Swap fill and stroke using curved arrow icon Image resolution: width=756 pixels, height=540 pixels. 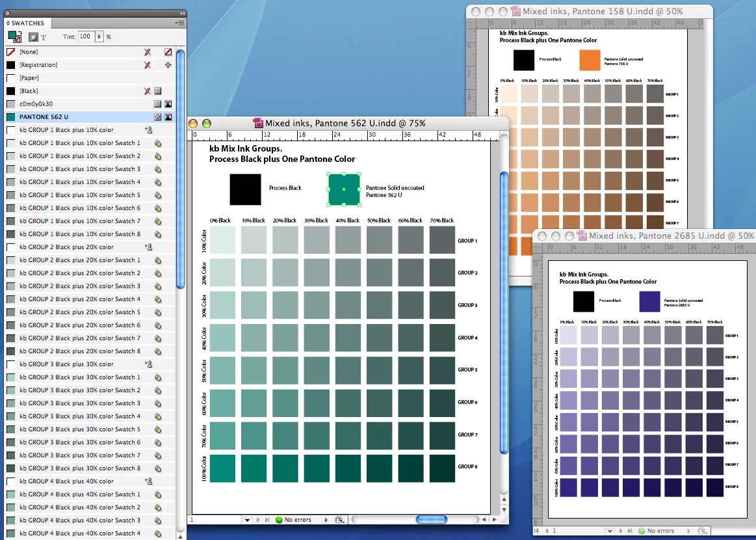coord(20,33)
